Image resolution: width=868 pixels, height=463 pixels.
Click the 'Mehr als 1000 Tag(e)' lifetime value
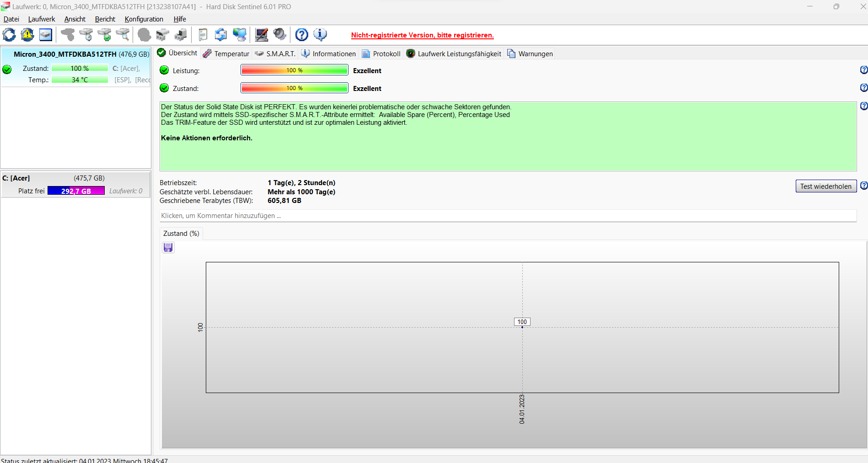tap(301, 192)
